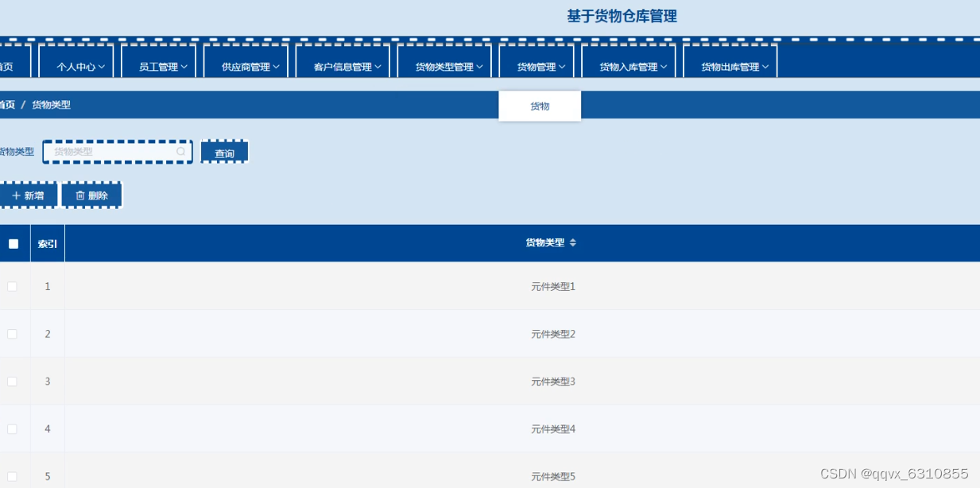980x488 pixels.
Task: Click the 货物类型 column header text
Action: pyautogui.click(x=544, y=242)
